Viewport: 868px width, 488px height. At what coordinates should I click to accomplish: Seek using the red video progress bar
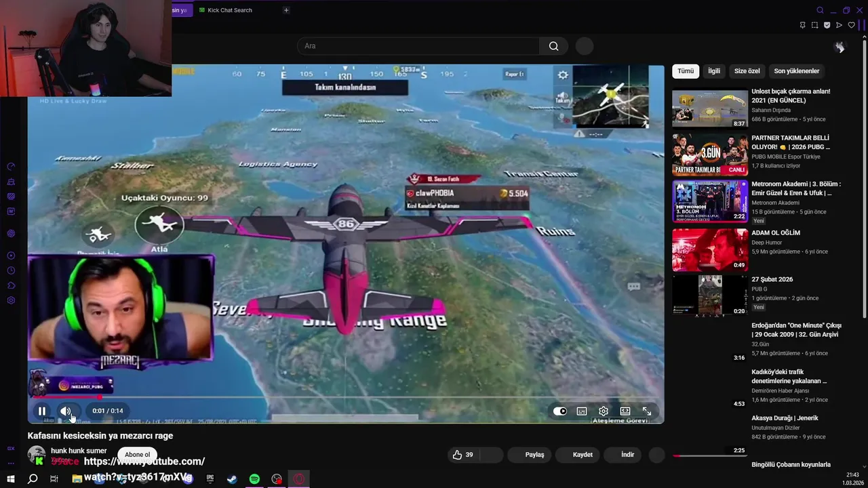click(x=346, y=398)
